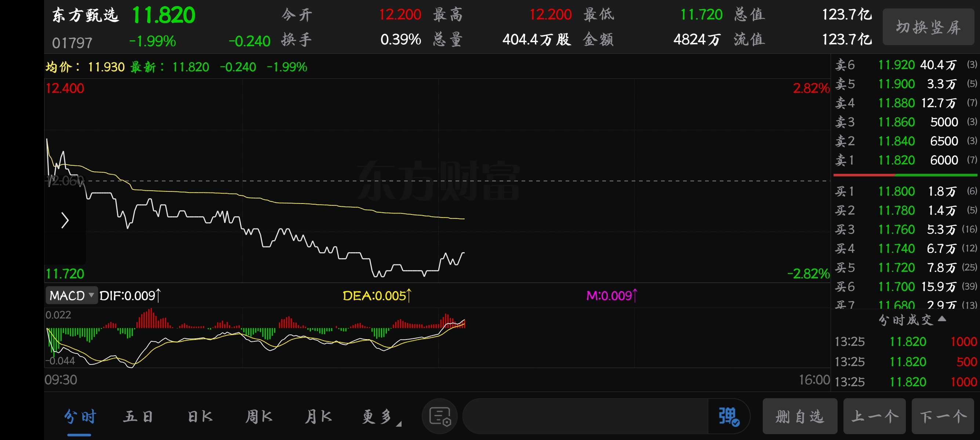Select the 买5 bid row at 11.720

coord(905,267)
